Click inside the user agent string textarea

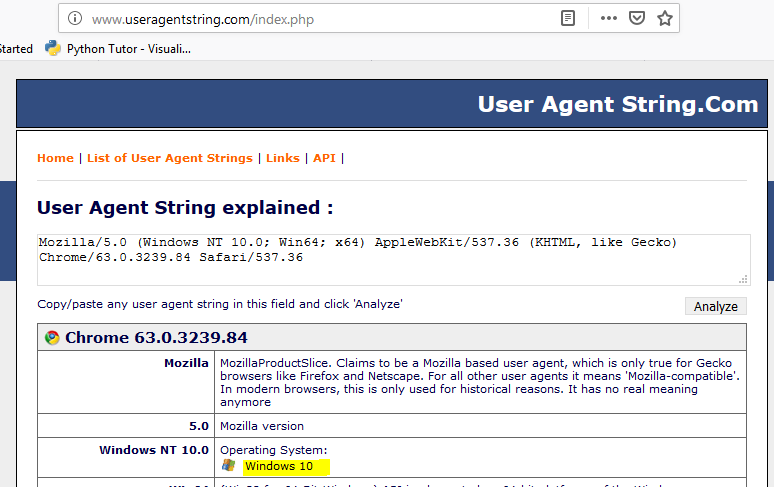(x=394, y=260)
